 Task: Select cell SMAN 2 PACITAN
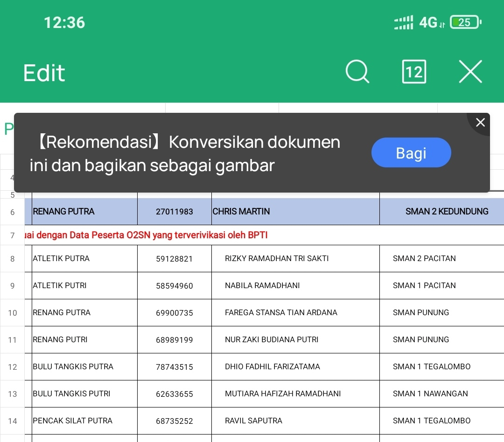442,259
